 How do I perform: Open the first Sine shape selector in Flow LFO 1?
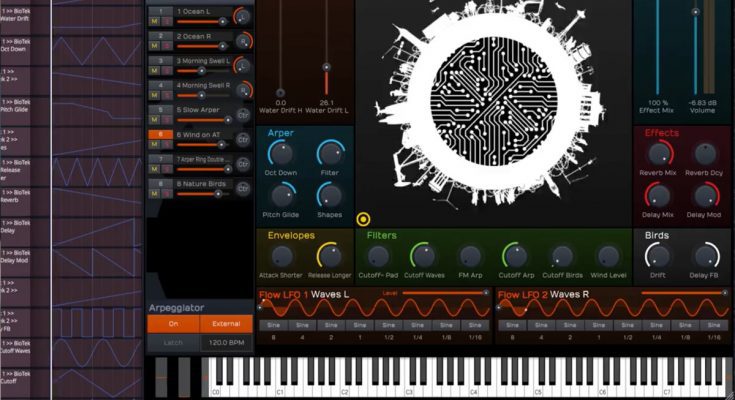click(x=273, y=325)
